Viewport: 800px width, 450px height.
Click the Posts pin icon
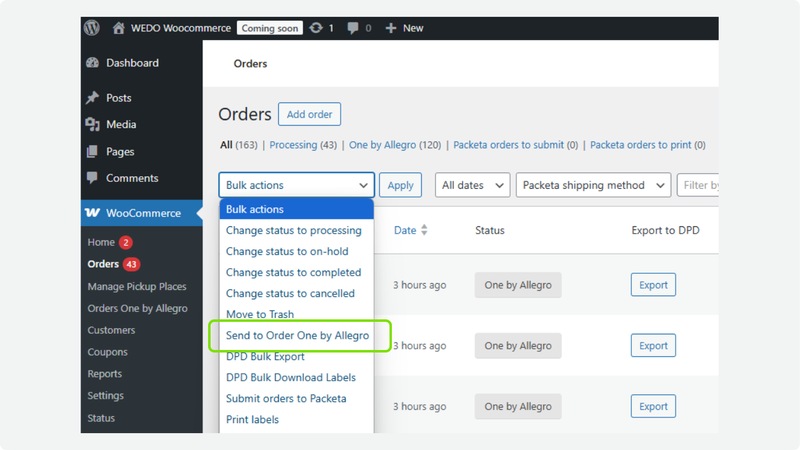tap(92, 97)
